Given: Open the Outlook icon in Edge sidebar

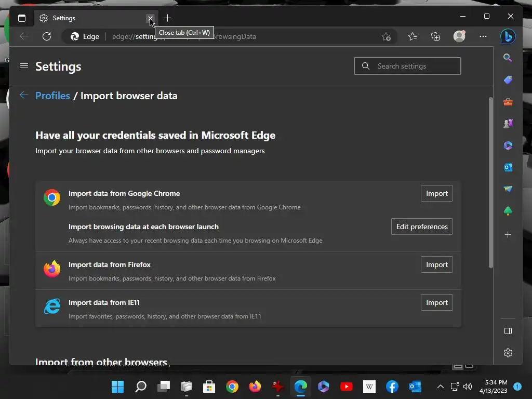Looking at the screenshot, I should pos(508,167).
